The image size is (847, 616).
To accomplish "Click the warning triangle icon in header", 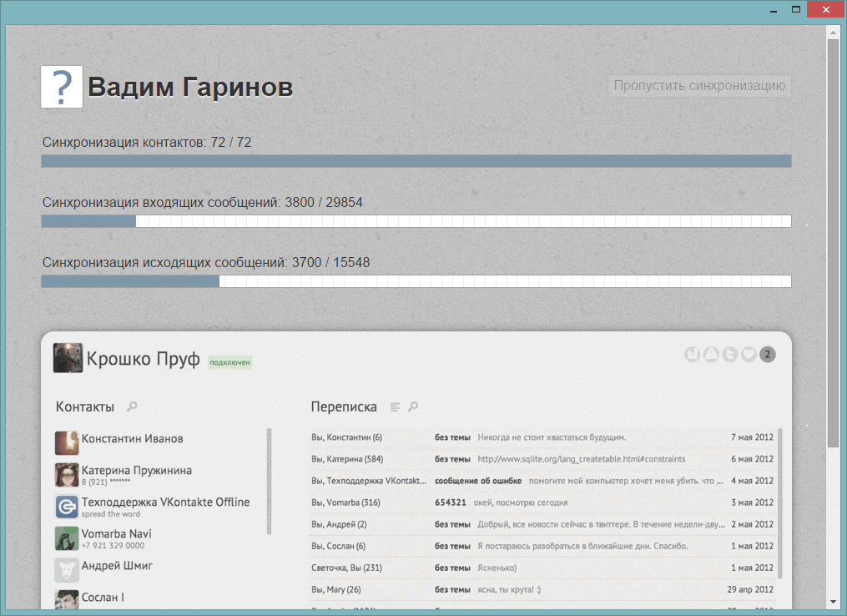I will click(x=710, y=355).
